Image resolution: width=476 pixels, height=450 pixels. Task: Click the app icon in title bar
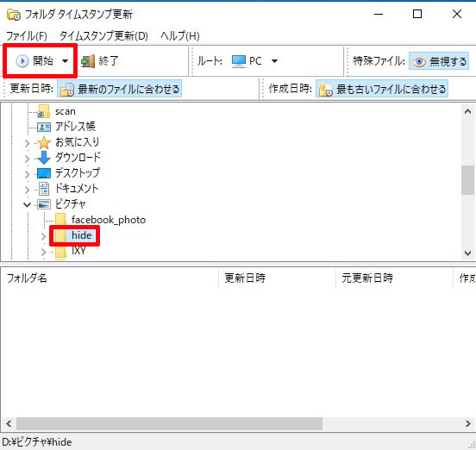click(14, 15)
